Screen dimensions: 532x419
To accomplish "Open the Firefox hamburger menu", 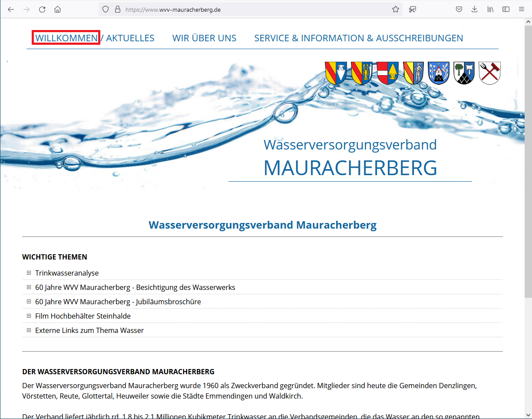I will [x=521, y=9].
